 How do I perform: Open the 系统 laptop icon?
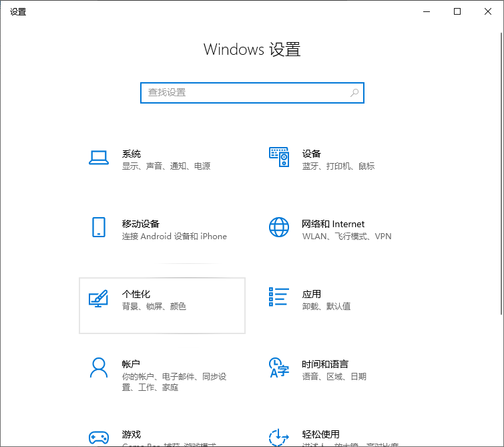pyautogui.click(x=99, y=158)
